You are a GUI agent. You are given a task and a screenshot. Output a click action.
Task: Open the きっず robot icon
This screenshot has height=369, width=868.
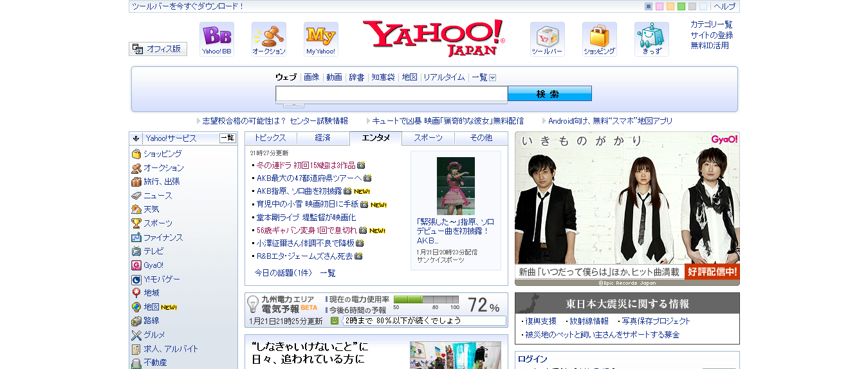pos(652,39)
